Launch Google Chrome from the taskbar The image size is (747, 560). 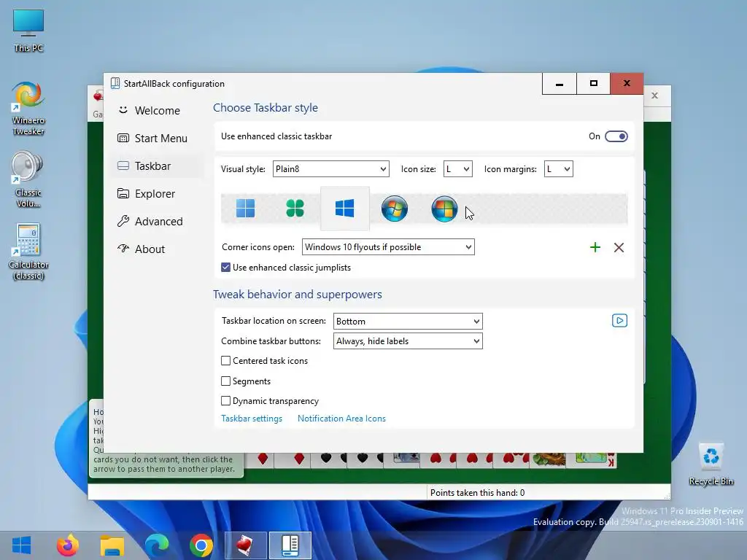pyautogui.click(x=201, y=545)
